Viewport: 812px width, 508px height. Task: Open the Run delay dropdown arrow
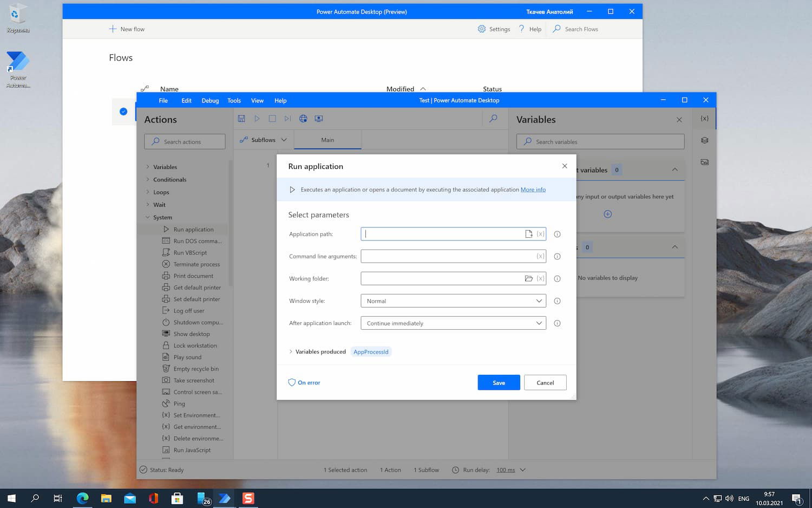(x=522, y=470)
